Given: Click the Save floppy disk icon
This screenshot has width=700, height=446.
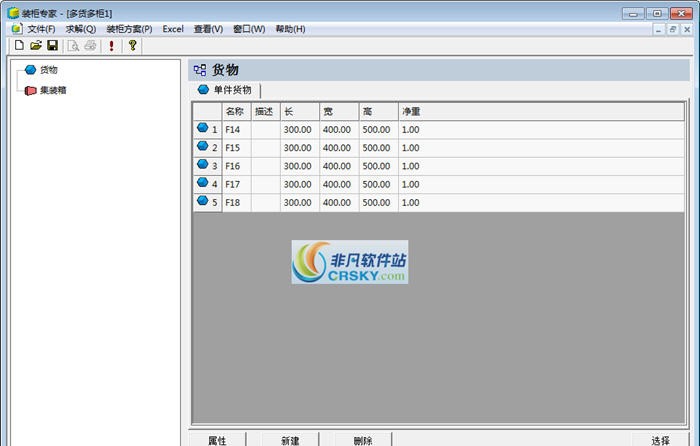Looking at the screenshot, I should (x=52, y=46).
